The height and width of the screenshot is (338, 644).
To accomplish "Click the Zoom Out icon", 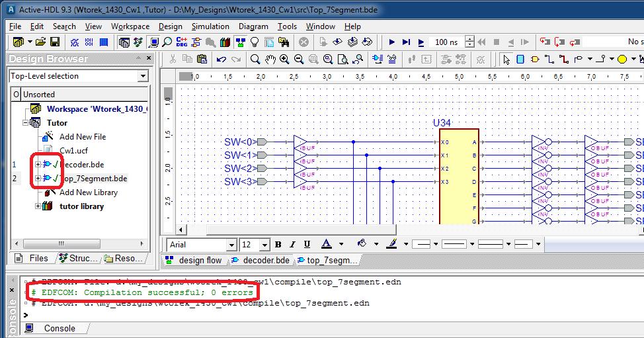I will point(299,60).
